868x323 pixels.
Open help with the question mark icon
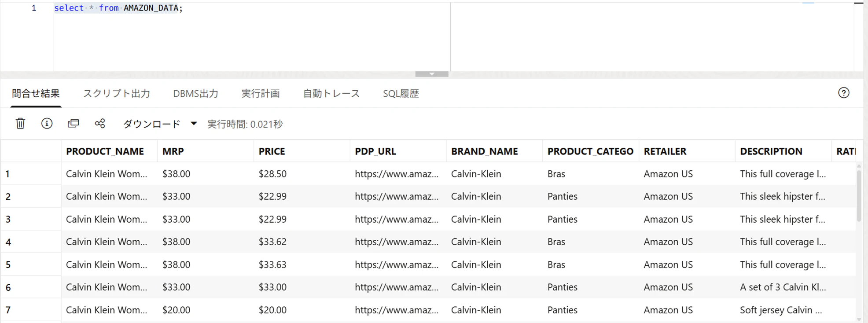coord(843,93)
